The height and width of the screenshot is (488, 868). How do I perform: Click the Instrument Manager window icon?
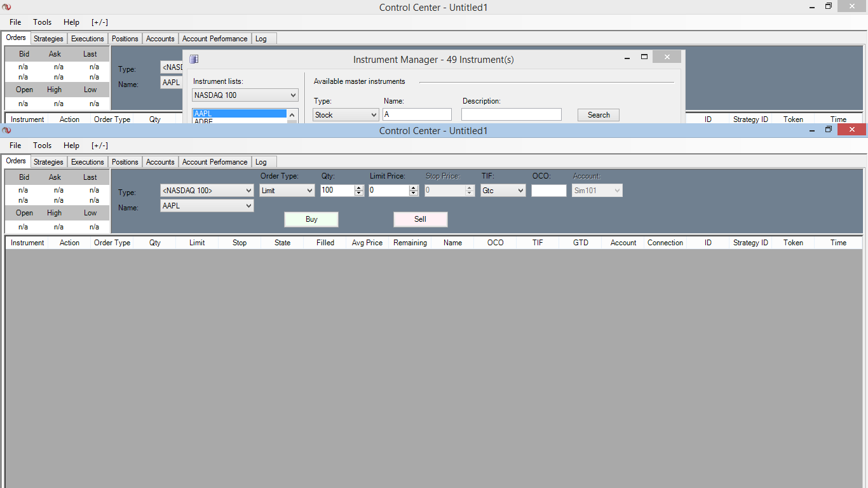(x=194, y=59)
